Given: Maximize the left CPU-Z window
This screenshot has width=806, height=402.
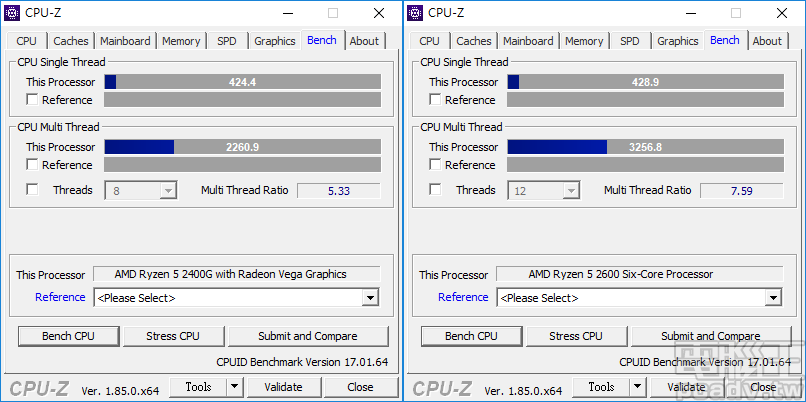Looking at the screenshot, I should point(333,13).
